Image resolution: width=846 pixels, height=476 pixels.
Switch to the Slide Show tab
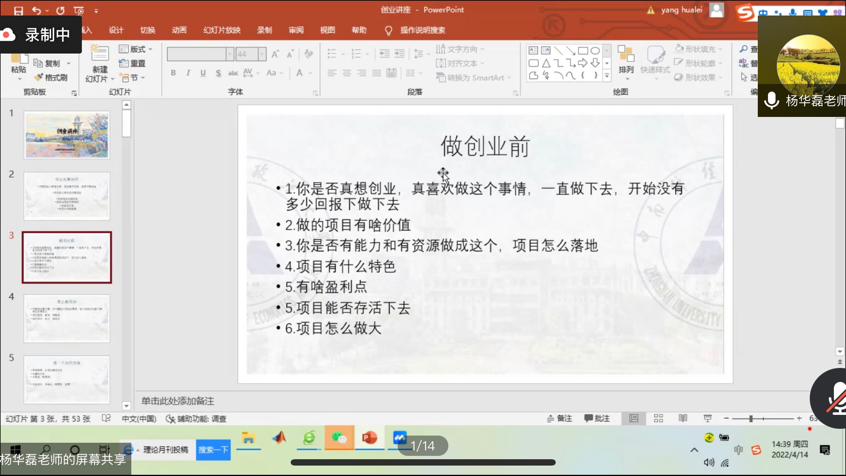221,31
